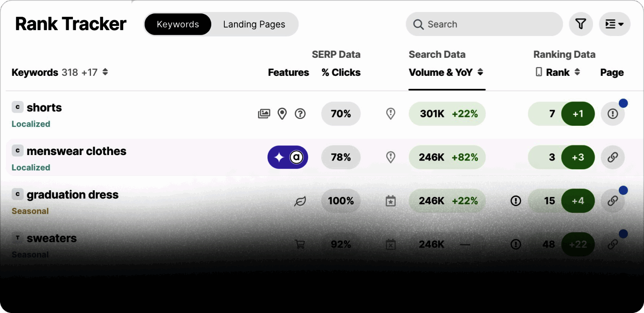
Task: Click the question mark feature icon for shorts
Action: click(x=300, y=114)
